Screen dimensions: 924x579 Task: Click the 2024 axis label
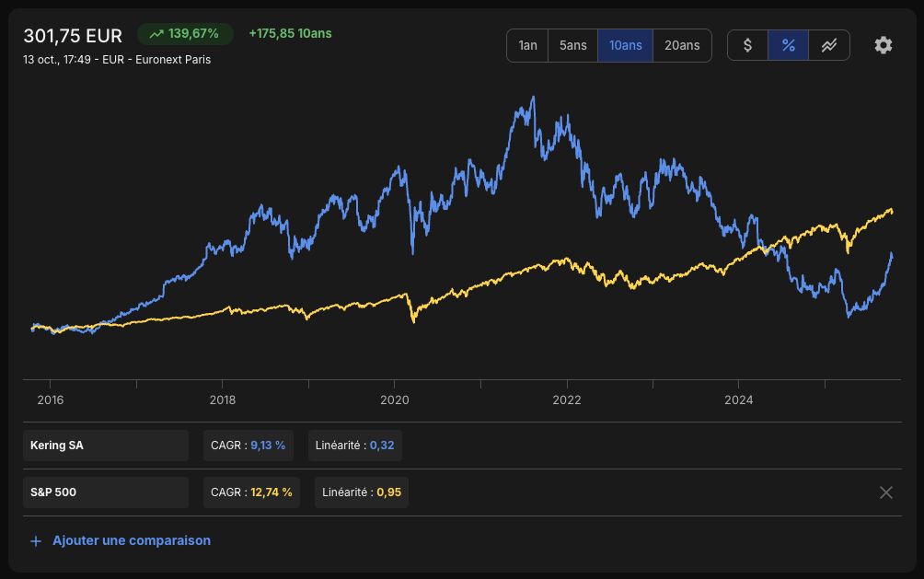pos(738,400)
